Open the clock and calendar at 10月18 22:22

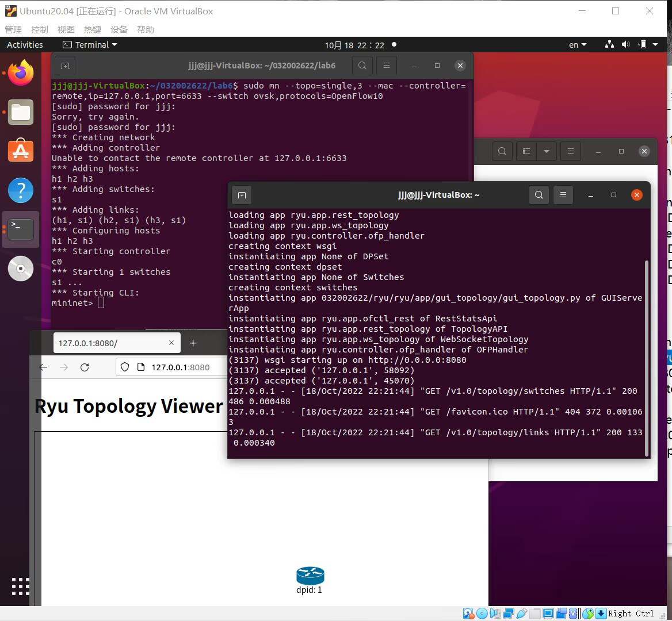tap(354, 45)
